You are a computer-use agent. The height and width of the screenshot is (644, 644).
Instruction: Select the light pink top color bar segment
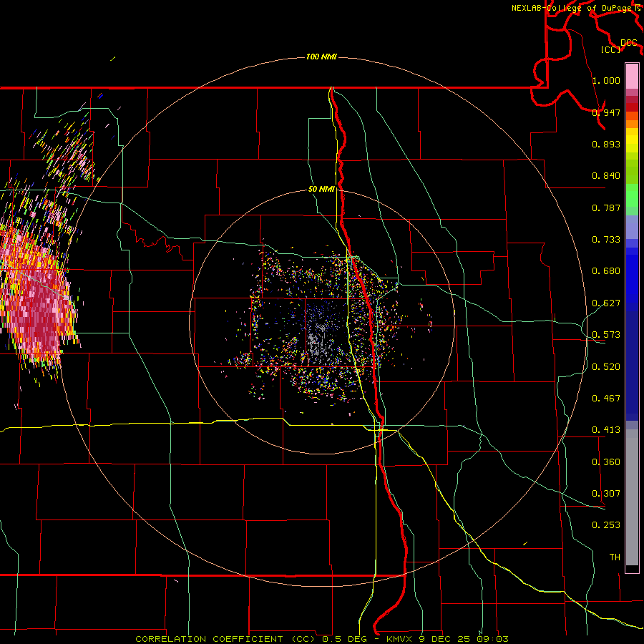pyautogui.click(x=632, y=76)
